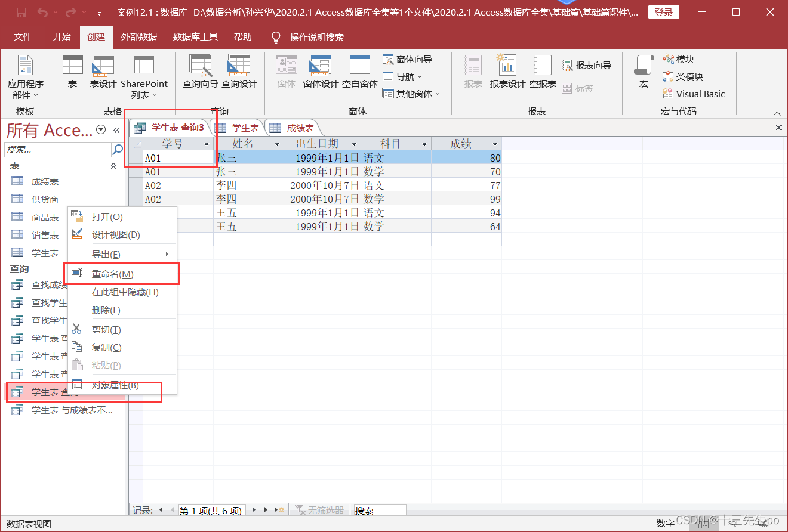
Task: Select the 供货商 table in navigation pane
Action: (x=45, y=199)
